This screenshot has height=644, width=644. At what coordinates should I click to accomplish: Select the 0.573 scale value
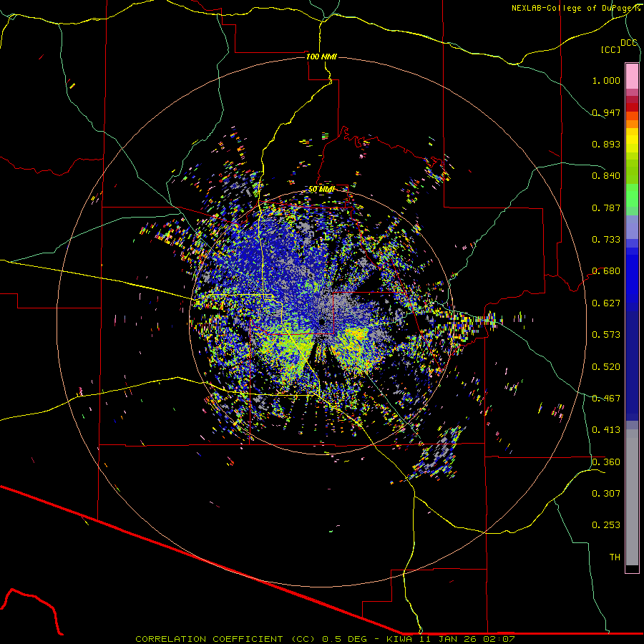pos(606,335)
